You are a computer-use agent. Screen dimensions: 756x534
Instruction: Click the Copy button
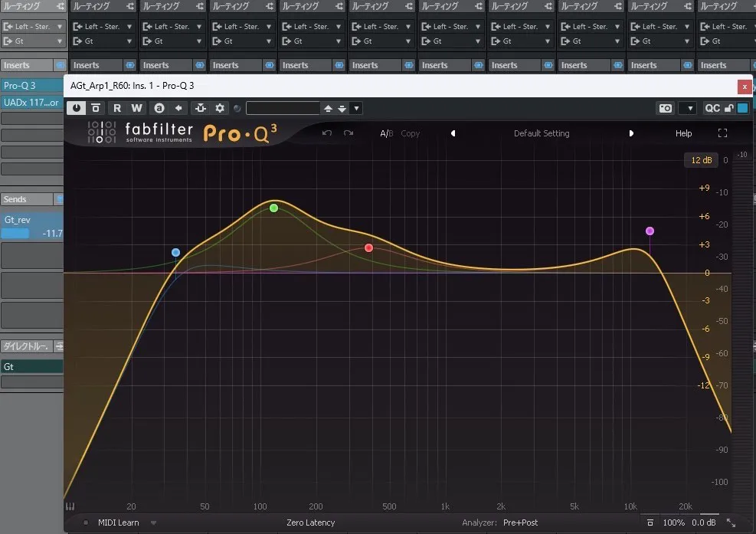pyautogui.click(x=411, y=133)
